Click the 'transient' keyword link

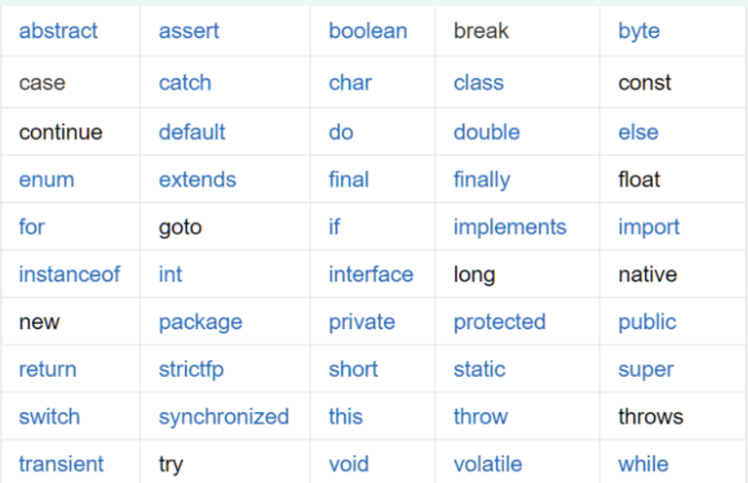coord(60,464)
